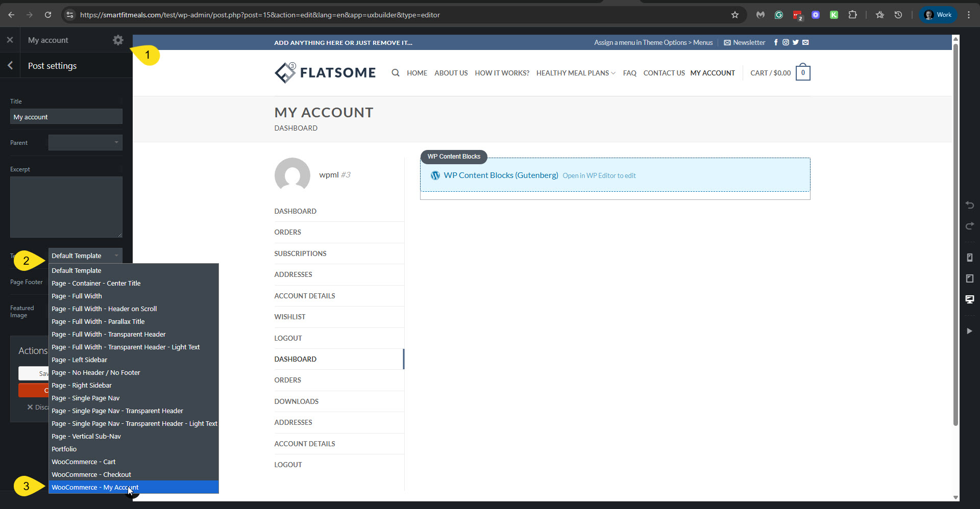Choose Page - Right Sidebar template

coord(134,385)
